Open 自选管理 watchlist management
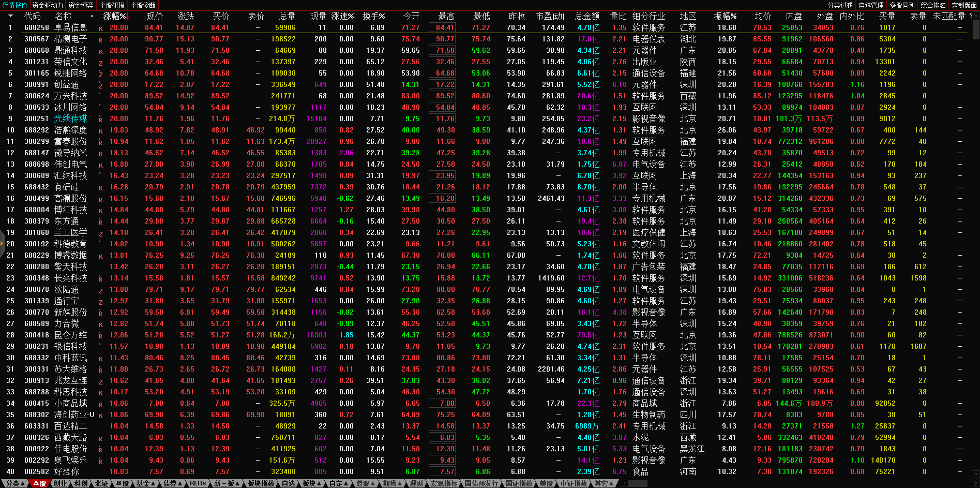Image resolution: width=980 pixels, height=488 pixels. click(871, 5)
